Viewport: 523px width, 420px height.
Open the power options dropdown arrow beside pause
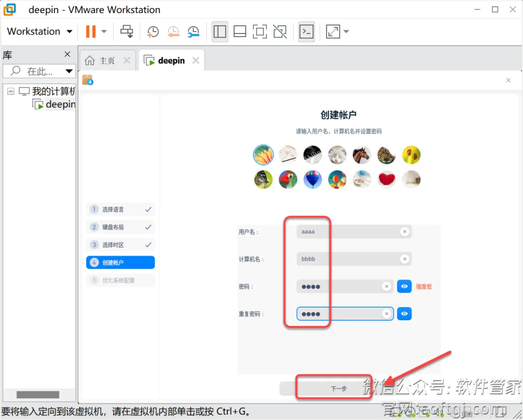pos(104,31)
